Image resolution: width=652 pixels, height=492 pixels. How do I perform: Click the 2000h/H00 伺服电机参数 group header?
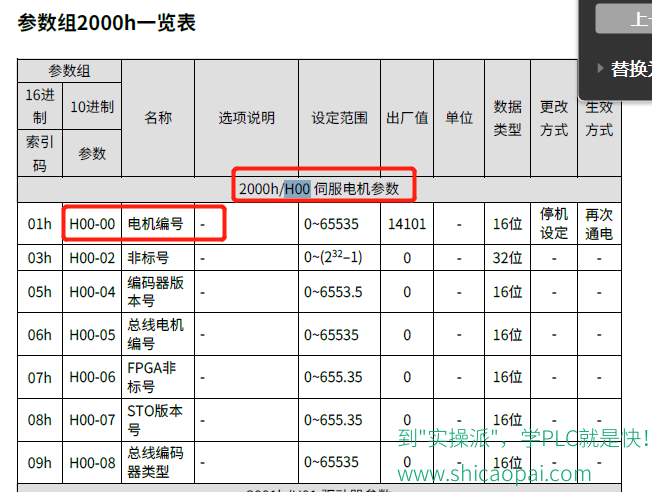(319, 189)
